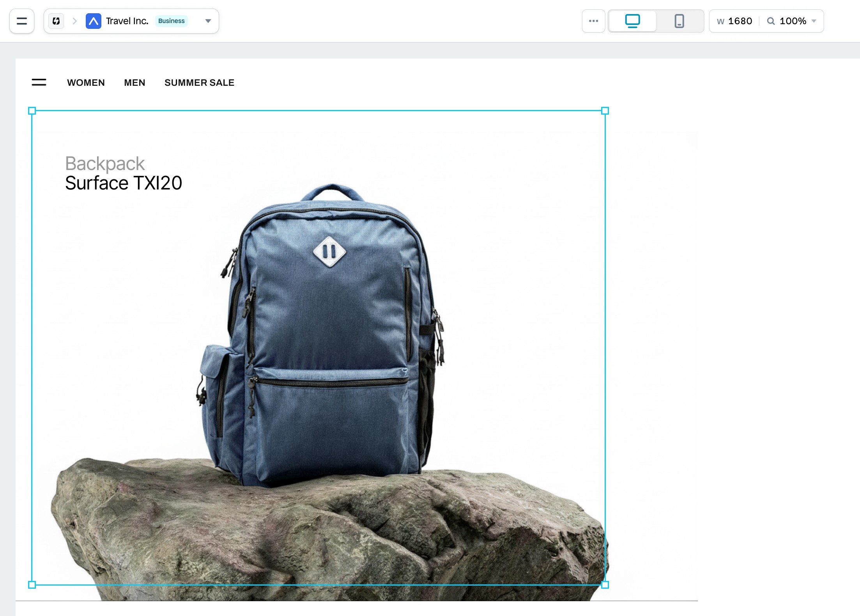Open the editor main hamburger menu
Image resolution: width=860 pixels, height=616 pixels.
click(x=22, y=21)
